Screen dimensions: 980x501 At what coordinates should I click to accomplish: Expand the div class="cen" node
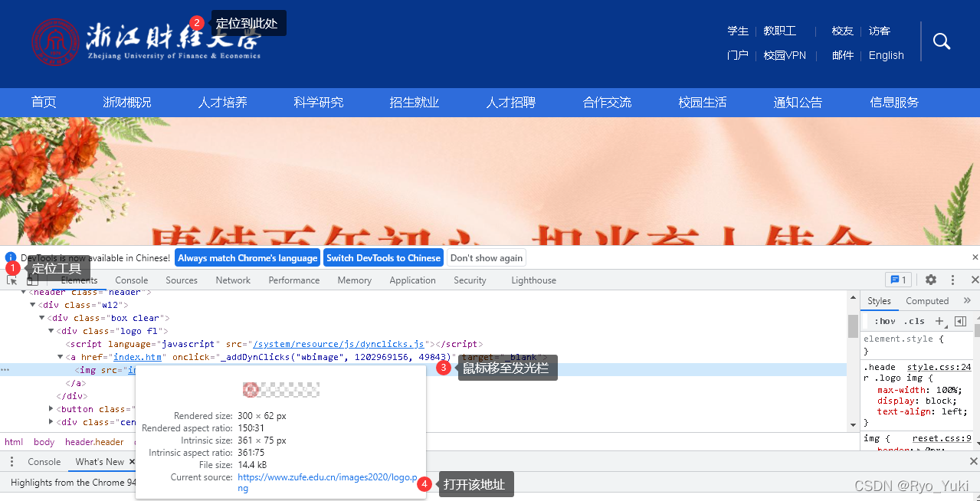[51, 422]
